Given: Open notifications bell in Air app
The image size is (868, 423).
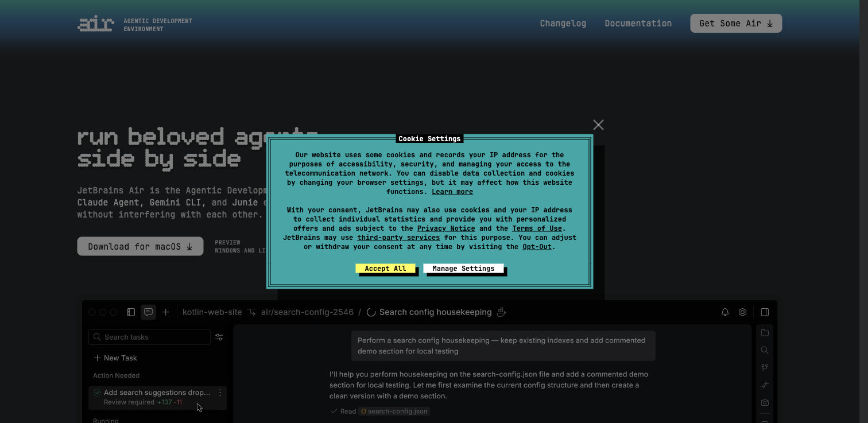Looking at the screenshot, I should (x=725, y=312).
